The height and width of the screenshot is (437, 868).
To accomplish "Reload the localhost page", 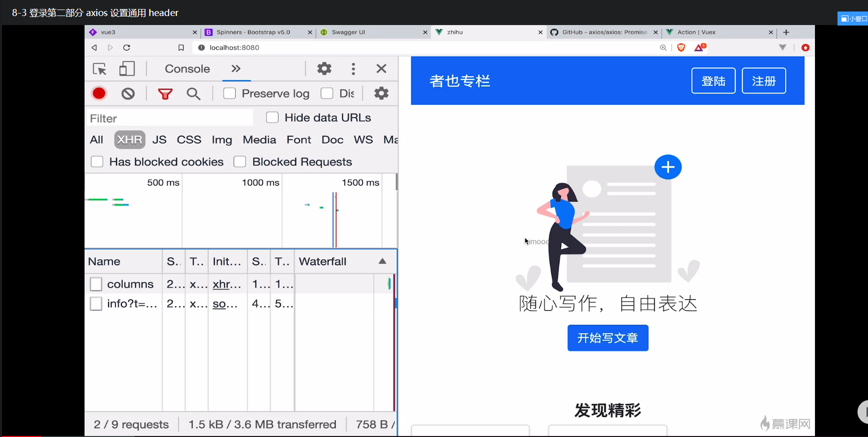I will tap(127, 48).
